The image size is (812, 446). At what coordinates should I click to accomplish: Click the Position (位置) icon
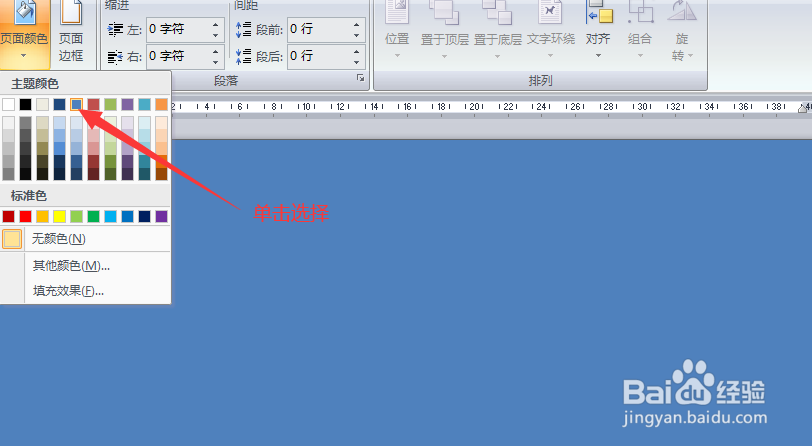(x=397, y=12)
